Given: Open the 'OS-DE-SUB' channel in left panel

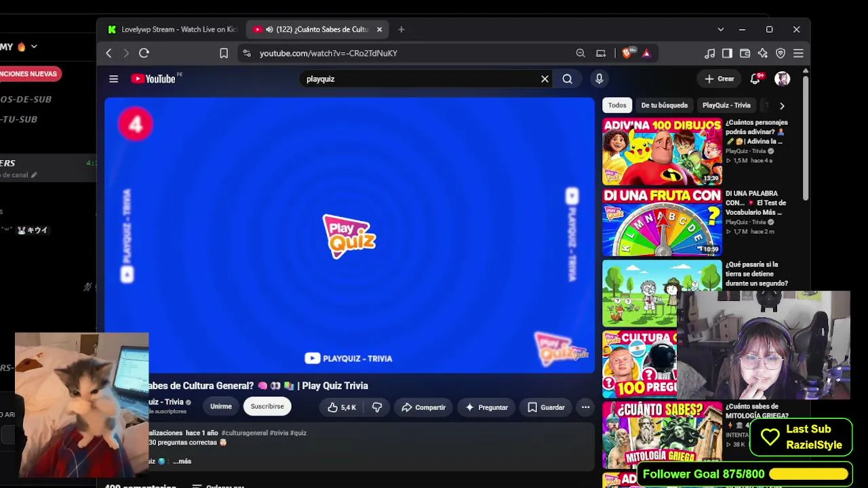Looking at the screenshot, I should tap(26, 99).
